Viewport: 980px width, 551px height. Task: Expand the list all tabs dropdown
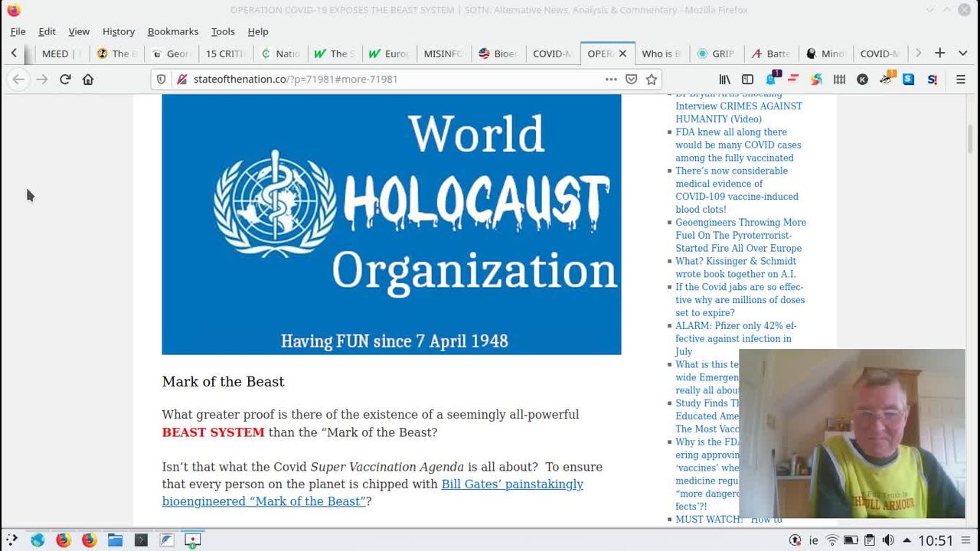point(962,53)
